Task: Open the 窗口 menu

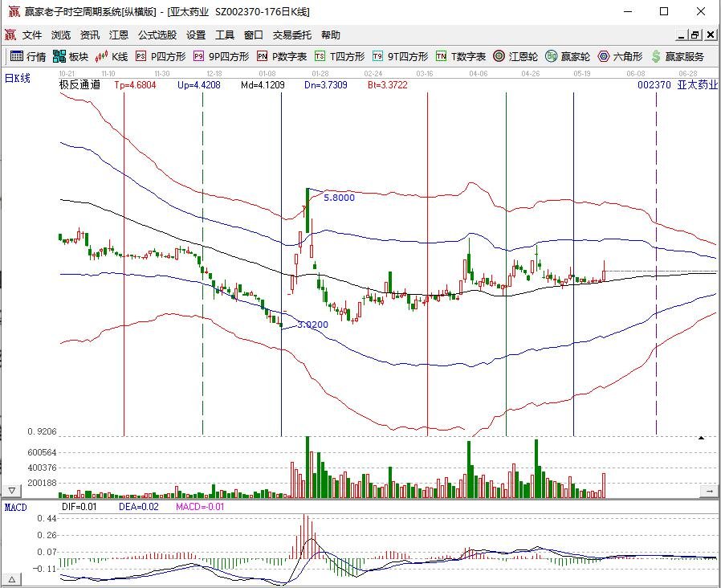Action: click(254, 35)
